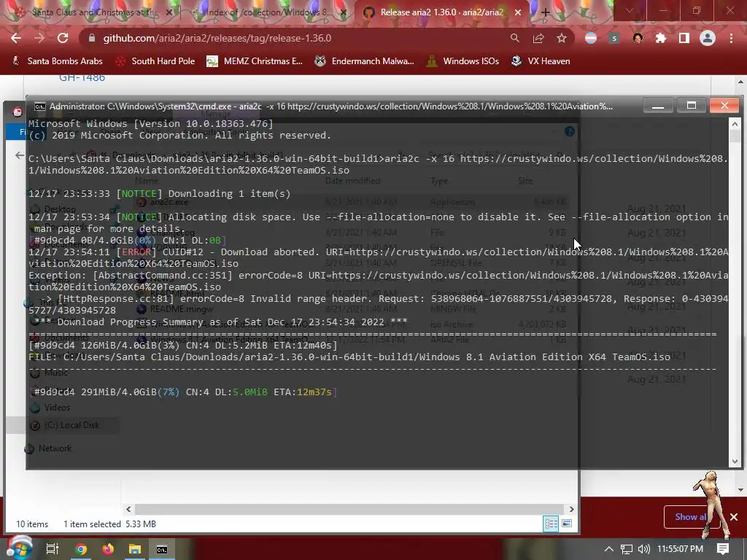Click the cmd.exe title bar icon

(40, 106)
